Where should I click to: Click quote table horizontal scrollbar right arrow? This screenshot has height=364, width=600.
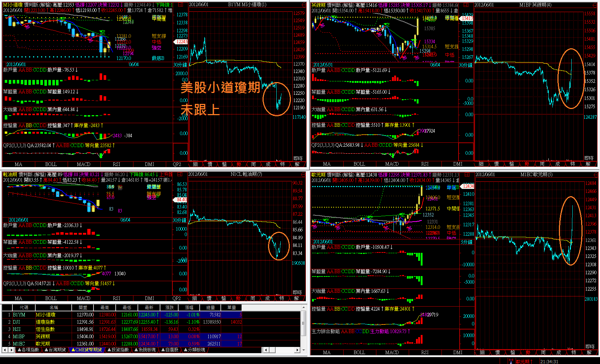297,350
